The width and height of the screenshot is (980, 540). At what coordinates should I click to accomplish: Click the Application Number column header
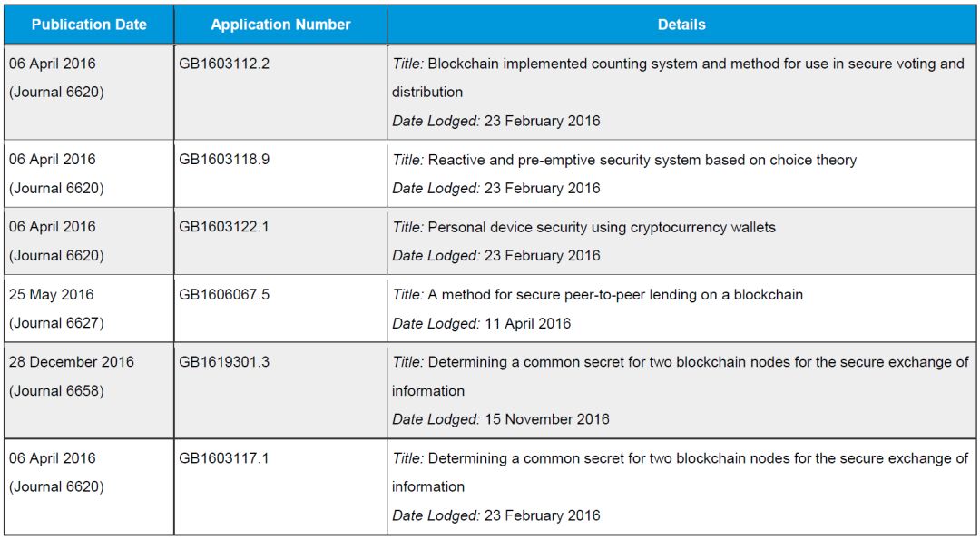[280, 25]
